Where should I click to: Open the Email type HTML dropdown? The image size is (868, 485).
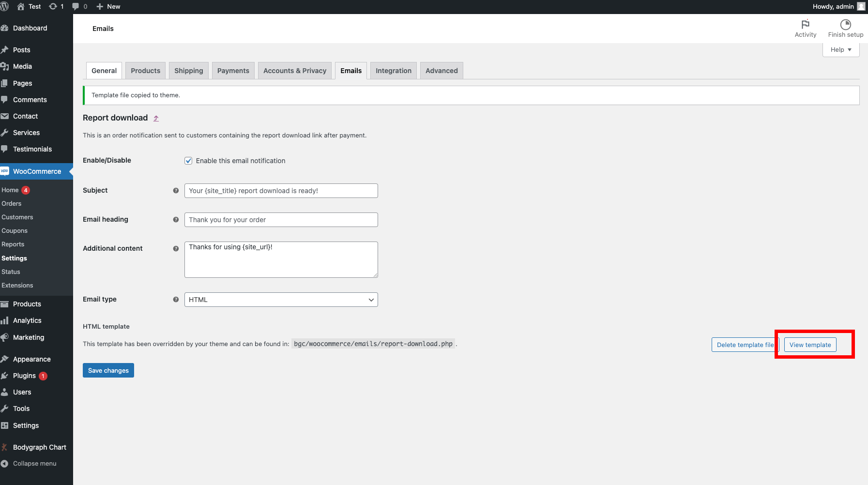[x=281, y=300]
